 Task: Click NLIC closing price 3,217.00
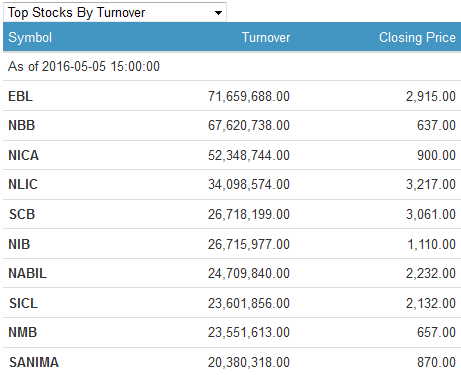click(x=431, y=184)
